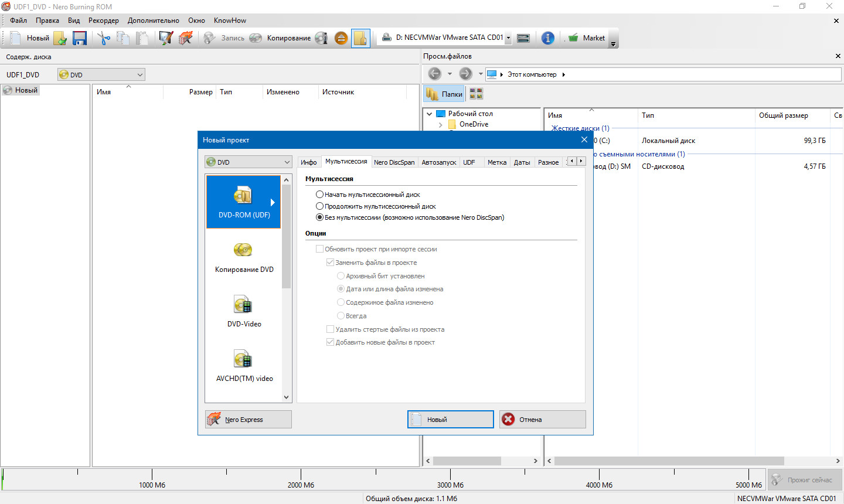This screenshot has height=504, width=844.
Task: Show the Disc info icon
Action: tap(321, 38)
